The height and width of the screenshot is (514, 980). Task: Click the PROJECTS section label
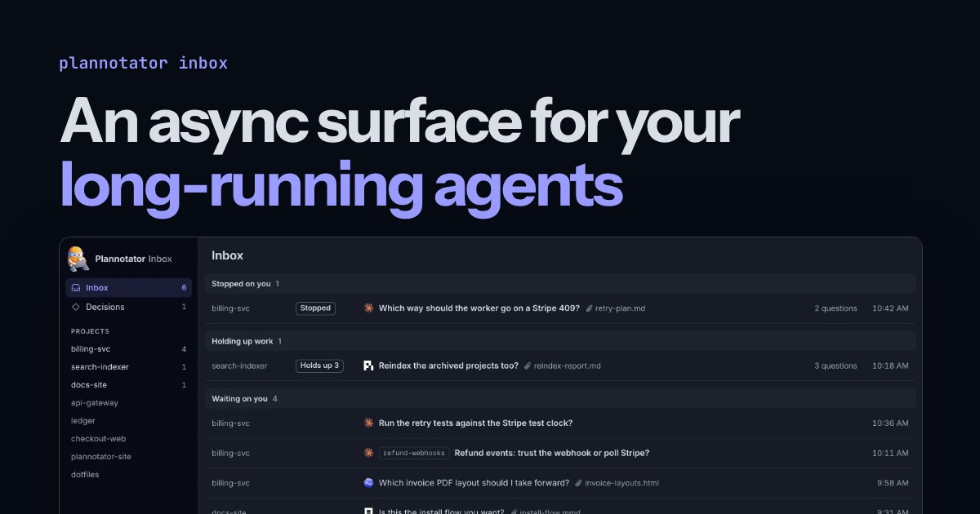(x=90, y=331)
